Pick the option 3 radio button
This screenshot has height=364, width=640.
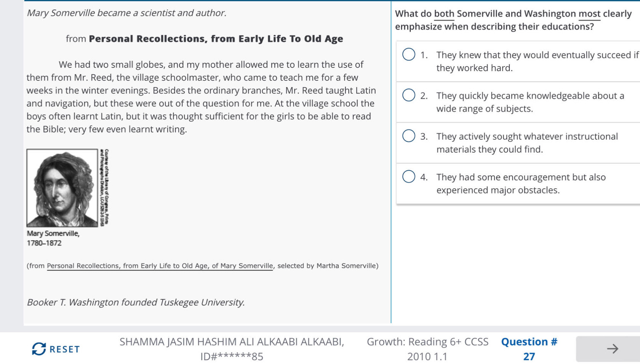point(409,136)
